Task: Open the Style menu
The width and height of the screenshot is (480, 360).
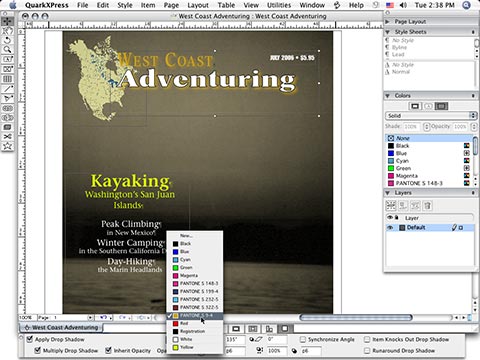Action: 125,5
